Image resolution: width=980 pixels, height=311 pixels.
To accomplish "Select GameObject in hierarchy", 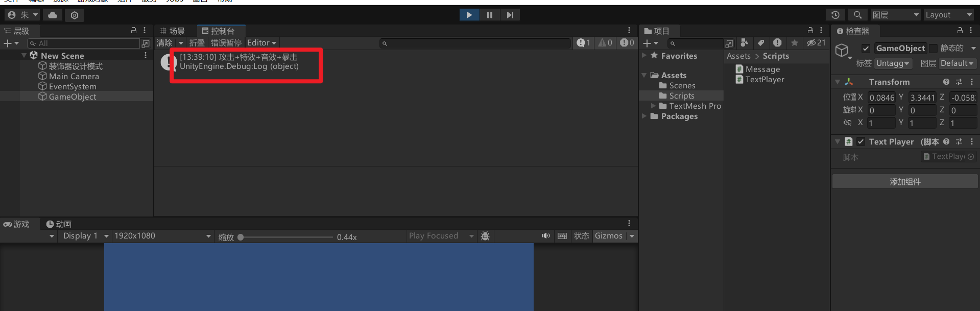I will click(x=73, y=97).
